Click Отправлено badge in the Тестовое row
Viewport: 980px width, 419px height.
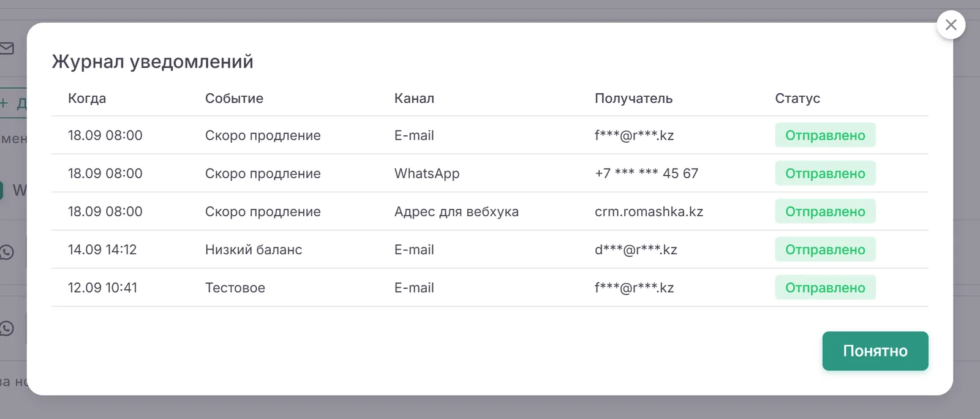tap(825, 287)
